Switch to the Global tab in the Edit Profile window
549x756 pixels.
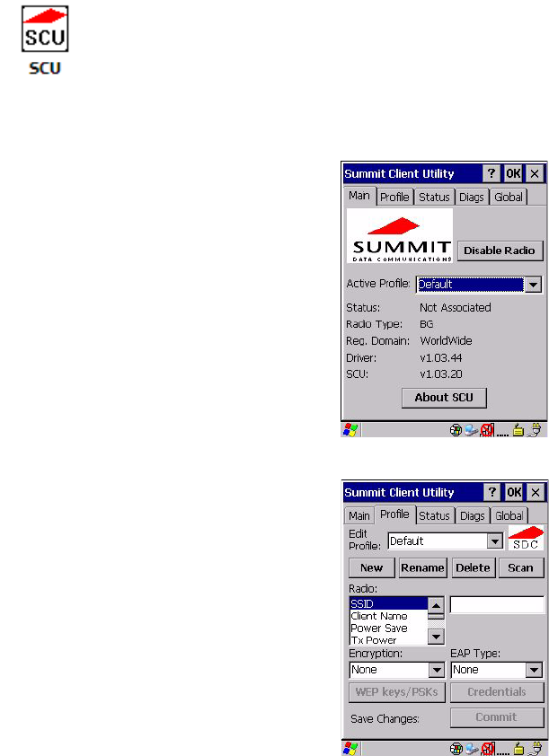point(509,516)
